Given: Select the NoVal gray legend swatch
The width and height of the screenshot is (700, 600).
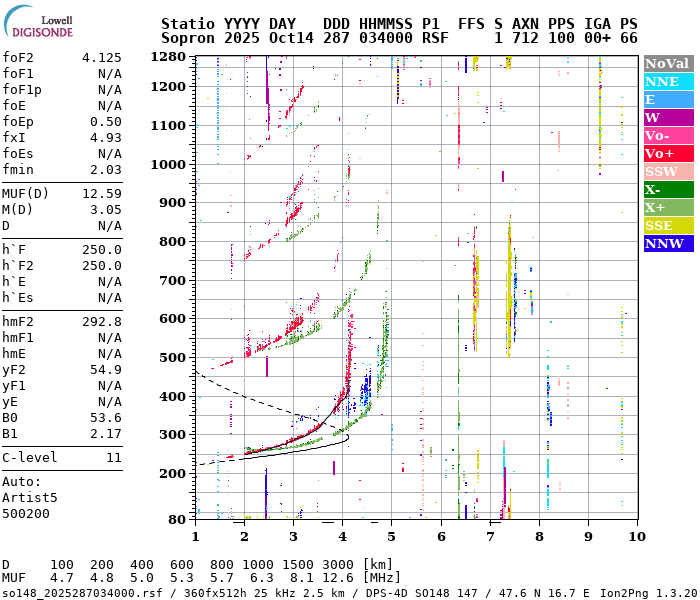Looking at the screenshot, I should [x=668, y=63].
